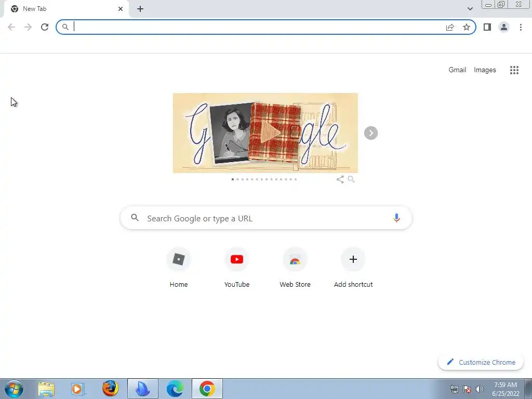Click the Customize Chrome button
The image size is (532, 399).
point(481,362)
